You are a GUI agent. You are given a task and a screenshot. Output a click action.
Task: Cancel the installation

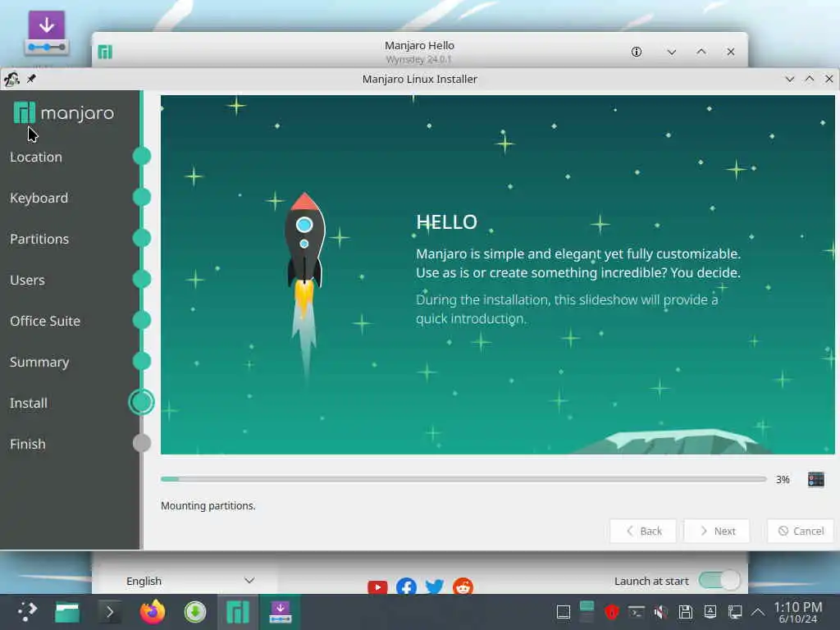pos(801,531)
